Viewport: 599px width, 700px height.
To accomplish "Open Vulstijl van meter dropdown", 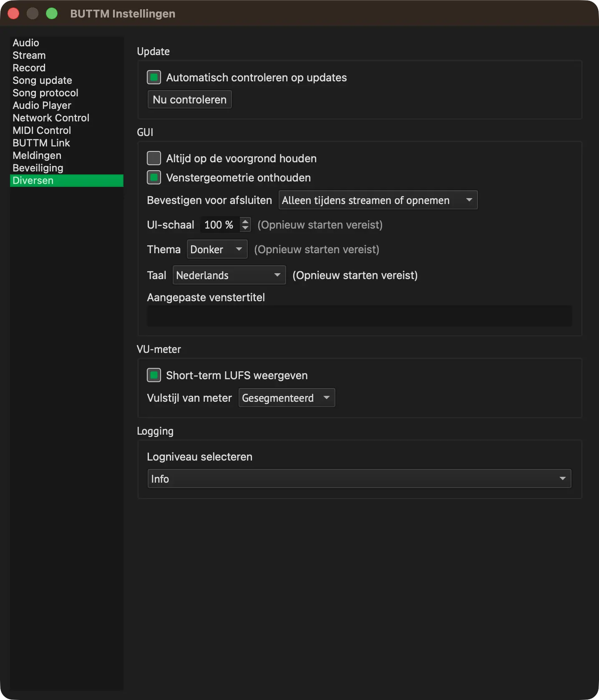I will [287, 398].
